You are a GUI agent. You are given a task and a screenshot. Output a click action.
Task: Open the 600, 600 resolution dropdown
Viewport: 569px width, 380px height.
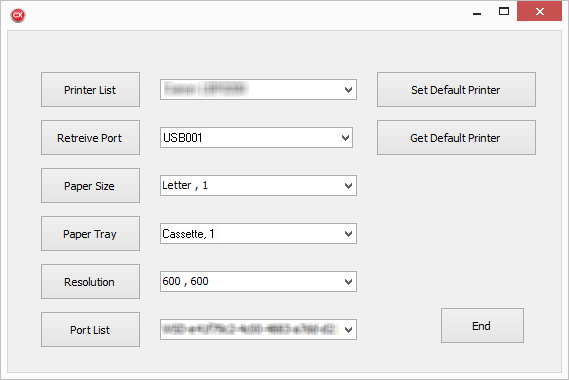point(348,282)
